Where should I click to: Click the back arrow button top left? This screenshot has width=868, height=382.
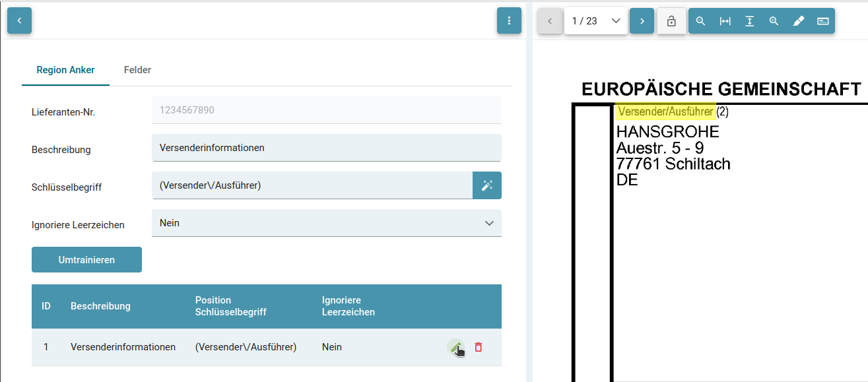[x=19, y=20]
